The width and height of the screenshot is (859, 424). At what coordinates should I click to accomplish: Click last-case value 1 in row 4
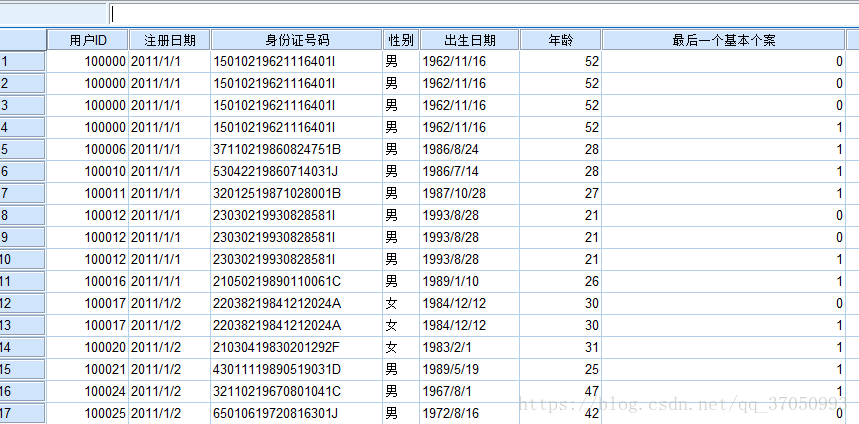click(x=723, y=128)
